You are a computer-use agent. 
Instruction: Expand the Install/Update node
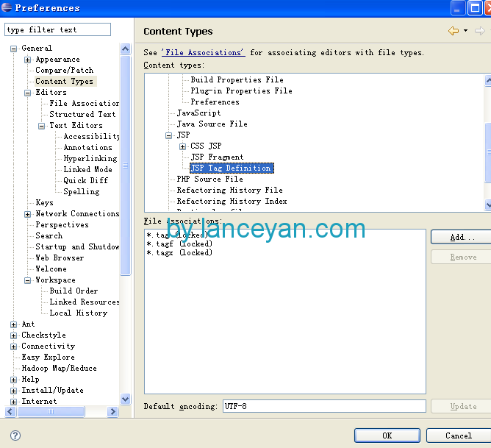[x=13, y=391]
